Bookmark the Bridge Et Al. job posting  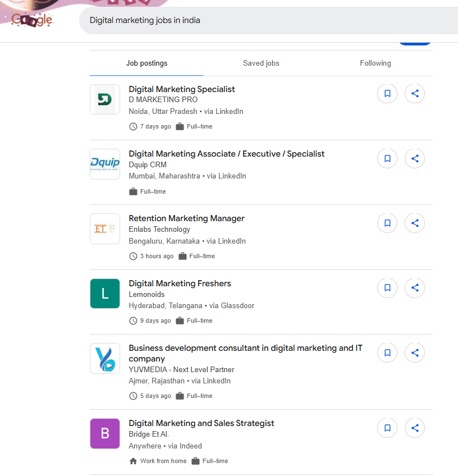click(387, 428)
